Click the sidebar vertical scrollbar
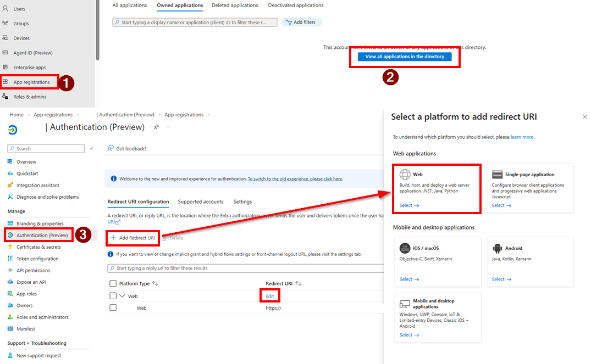The height and width of the screenshot is (364, 591). point(97,30)
